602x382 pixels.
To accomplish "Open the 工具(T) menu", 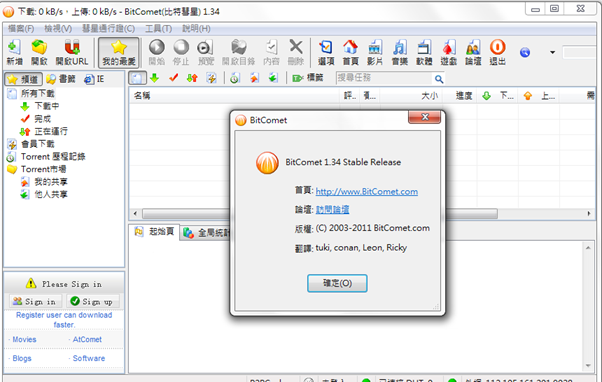I will tap(158, 28).
